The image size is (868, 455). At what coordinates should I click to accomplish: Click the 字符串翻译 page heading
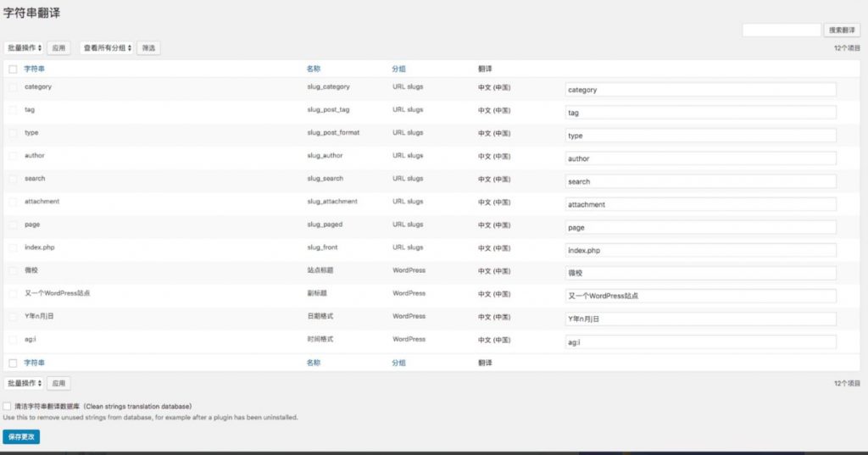tap(31, 13)
